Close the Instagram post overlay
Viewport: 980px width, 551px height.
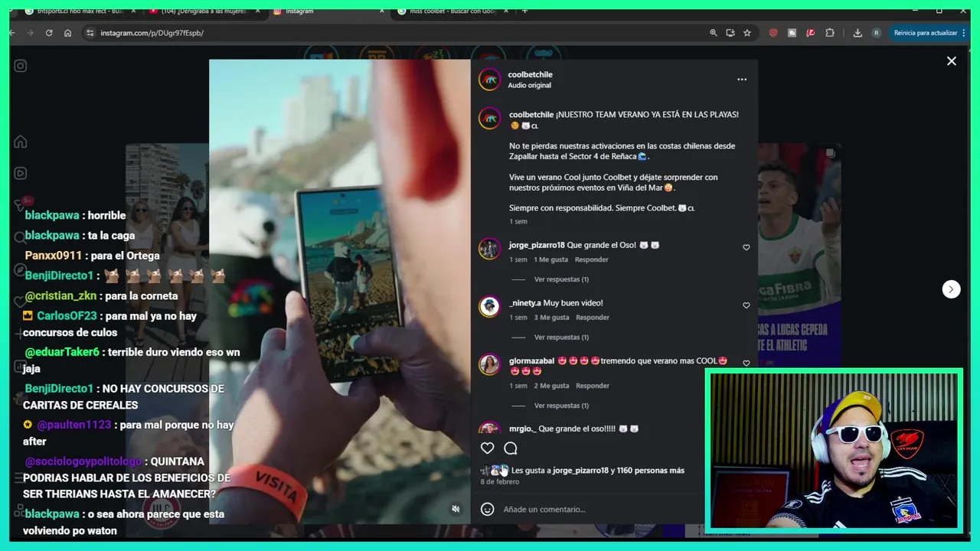click(951, 61)
